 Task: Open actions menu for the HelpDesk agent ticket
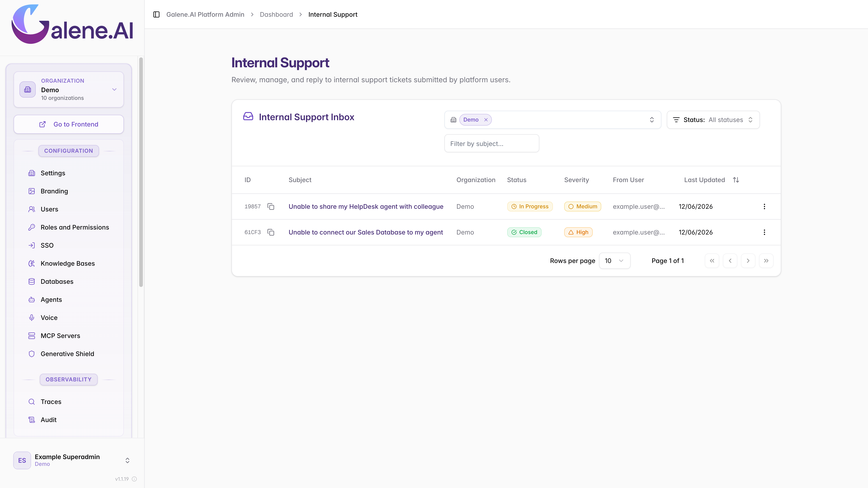click(x=764, y=206)
